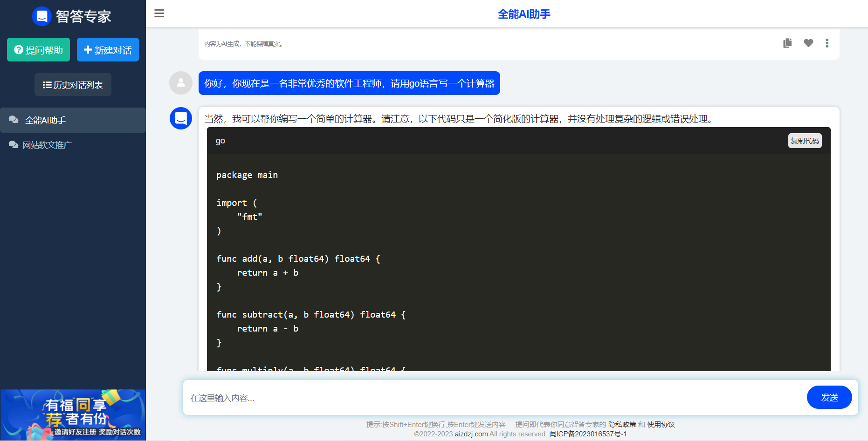Copy code using 复制代码 button
The width and height of the screenshot is (868, 441).
point(805,141)
